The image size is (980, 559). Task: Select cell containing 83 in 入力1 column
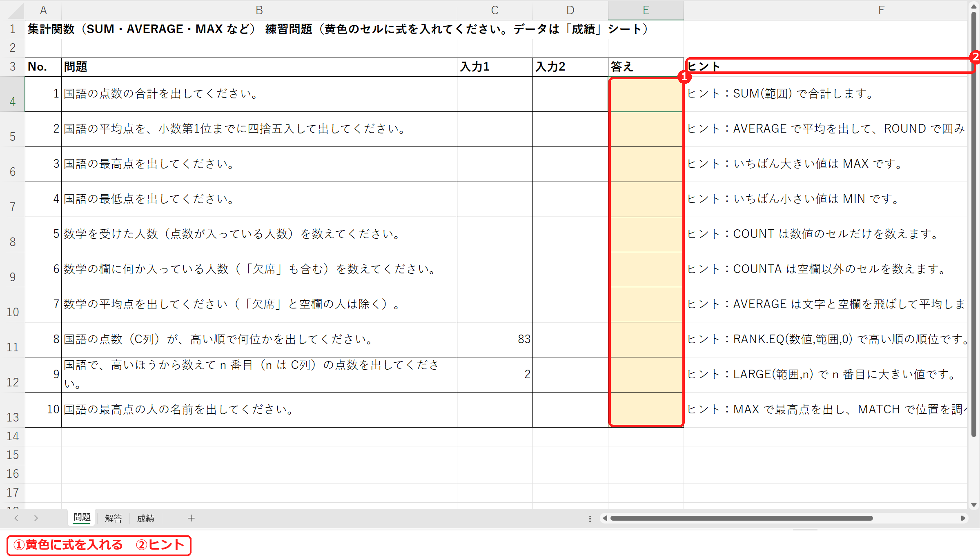[495, 340]
